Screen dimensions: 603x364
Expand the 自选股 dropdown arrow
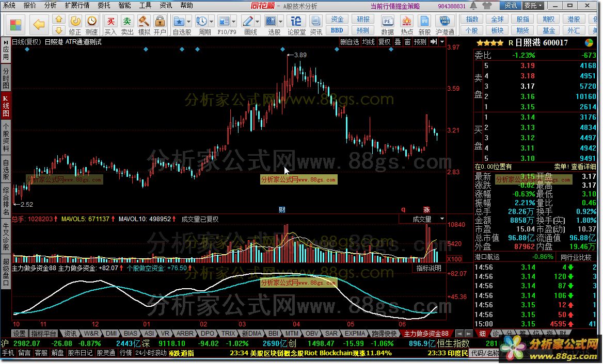click(x=189, y=22)
